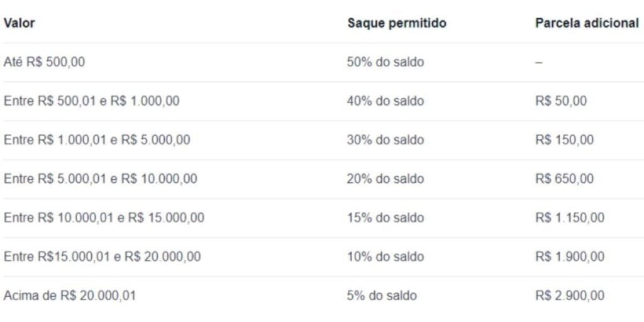Select "Entre R$15.000,01 e R$ 20.000,00" row label
Screen dimensions: 644x322
(103, 257)
